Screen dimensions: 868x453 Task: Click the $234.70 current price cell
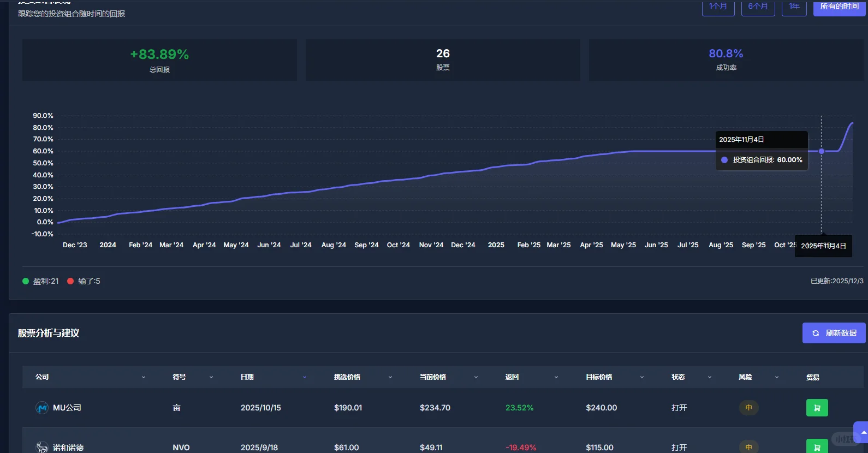coord(435,408)
